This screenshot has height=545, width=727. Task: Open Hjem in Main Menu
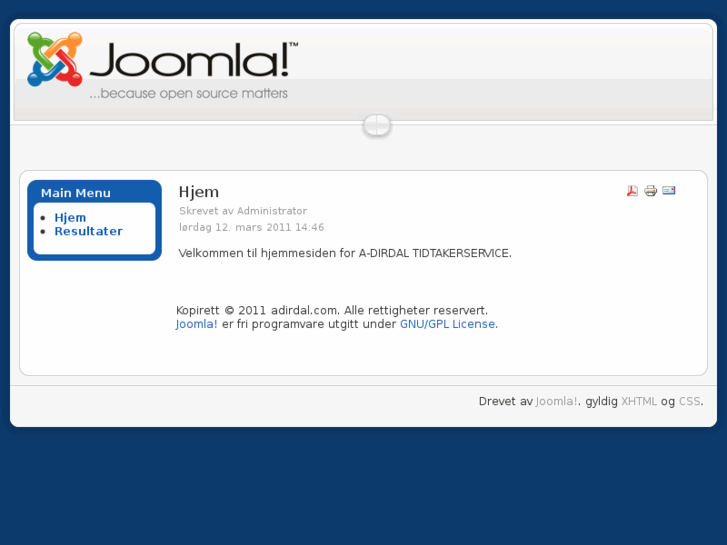pos(70,218)
